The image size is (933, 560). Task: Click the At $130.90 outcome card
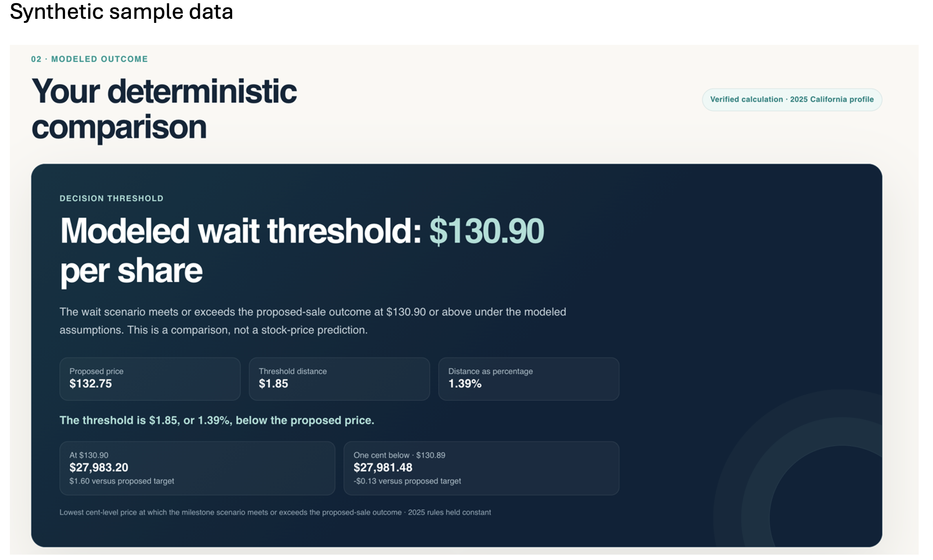197,468
